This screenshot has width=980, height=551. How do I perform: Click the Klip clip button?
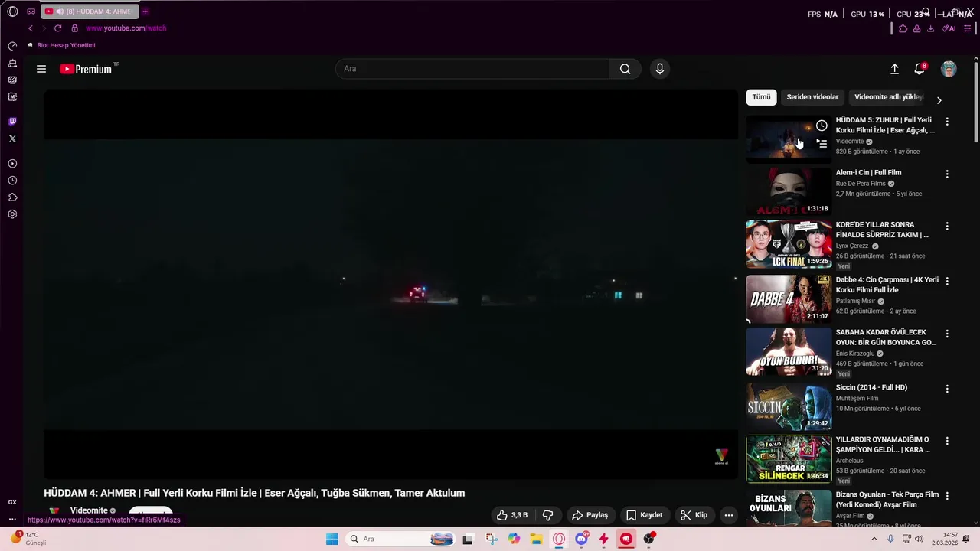pos(694,515)
